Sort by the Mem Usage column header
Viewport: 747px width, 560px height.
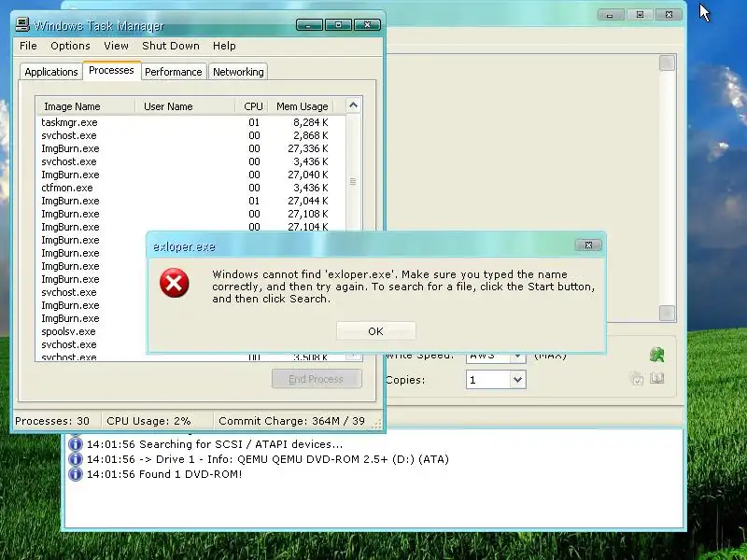point(301,106)
